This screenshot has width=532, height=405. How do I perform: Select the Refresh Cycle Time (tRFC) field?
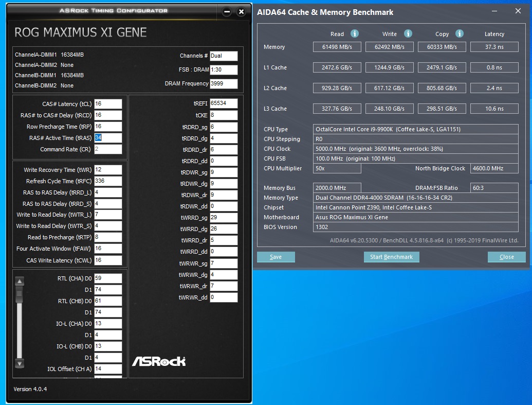coord(108,181)
